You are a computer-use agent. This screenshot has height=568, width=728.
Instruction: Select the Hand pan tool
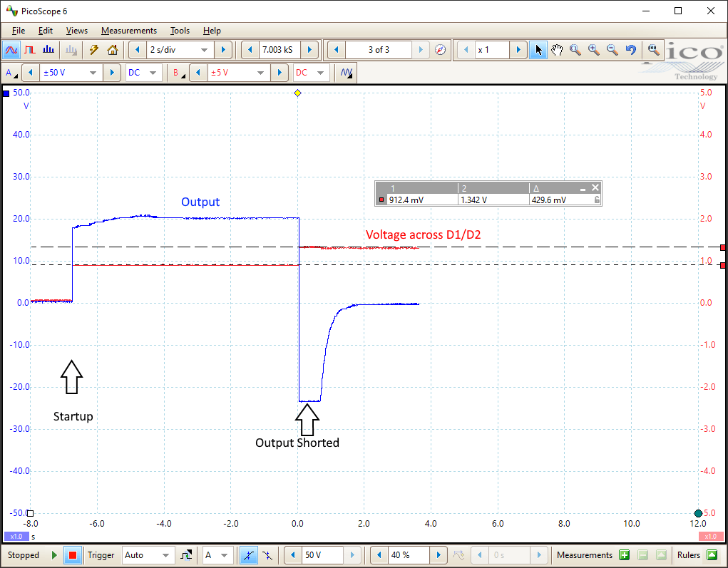[557, 50]
